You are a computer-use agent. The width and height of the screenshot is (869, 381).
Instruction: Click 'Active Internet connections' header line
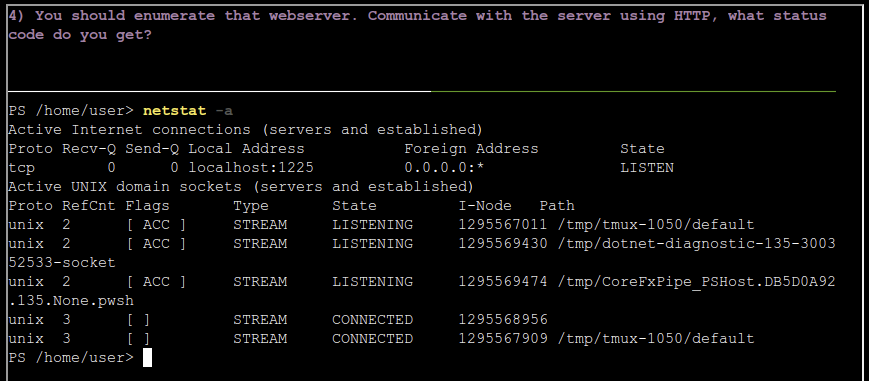click(x=246, y=130)
